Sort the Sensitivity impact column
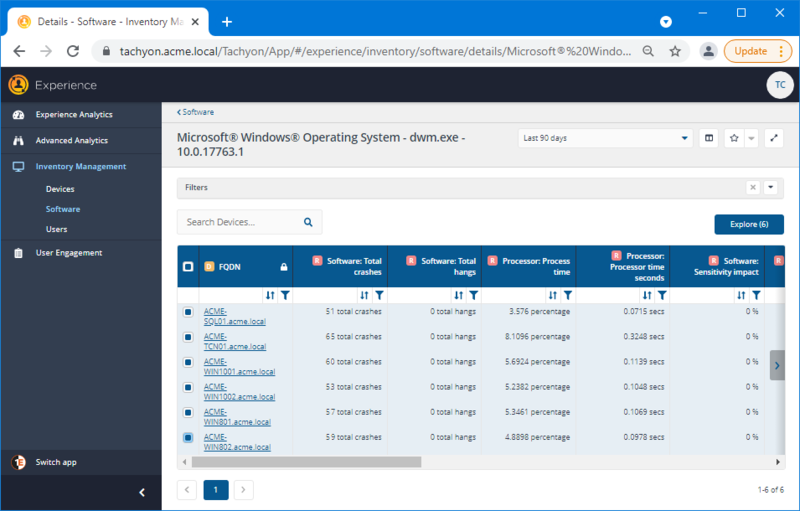800x511 pixels. (741, 295)
